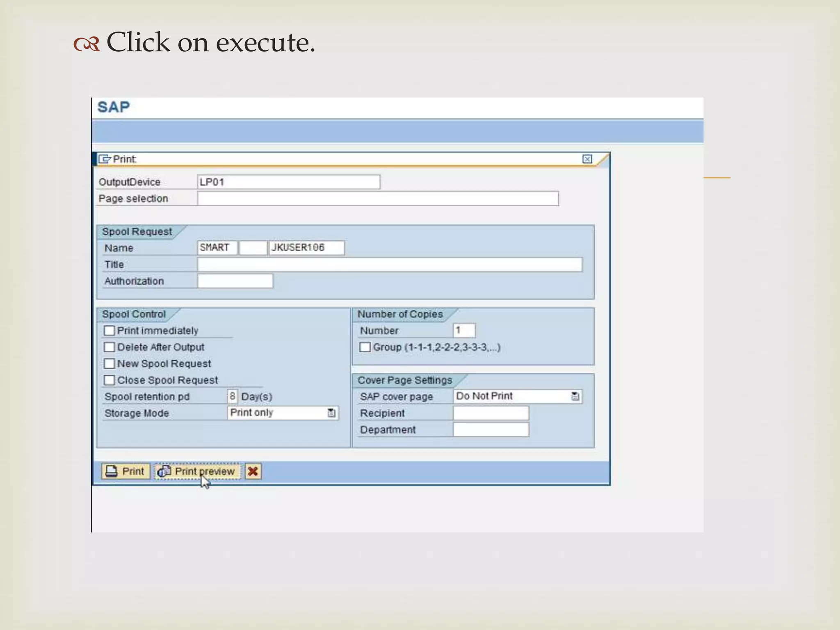Click the Print preview button
840x630 pixels.
(x=197, y=471)
